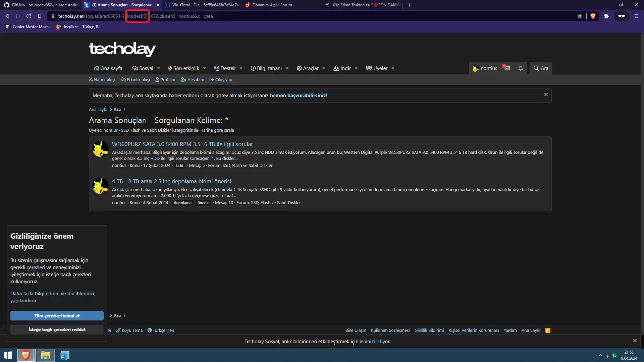
Task: Open Son etkinlik menu item
Action: 183,68
